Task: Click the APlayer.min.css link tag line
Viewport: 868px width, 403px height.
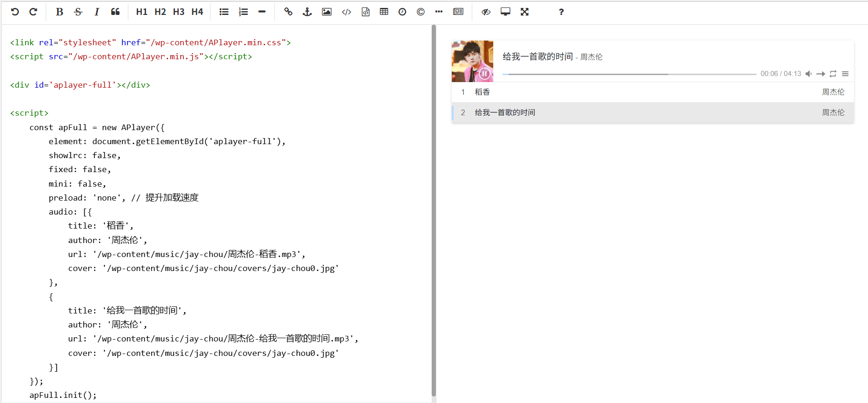Action: point(150,42)
